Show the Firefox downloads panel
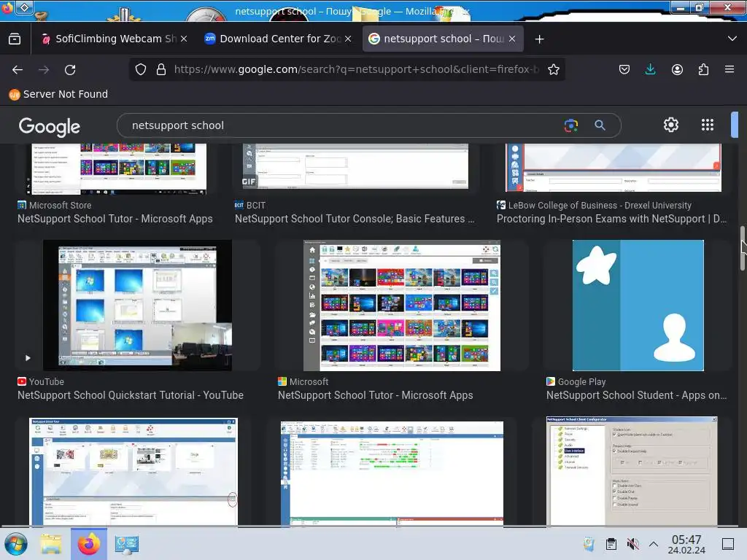Image resolution: width=747 pixels, height=560 pixels. (x=650, y=69)
